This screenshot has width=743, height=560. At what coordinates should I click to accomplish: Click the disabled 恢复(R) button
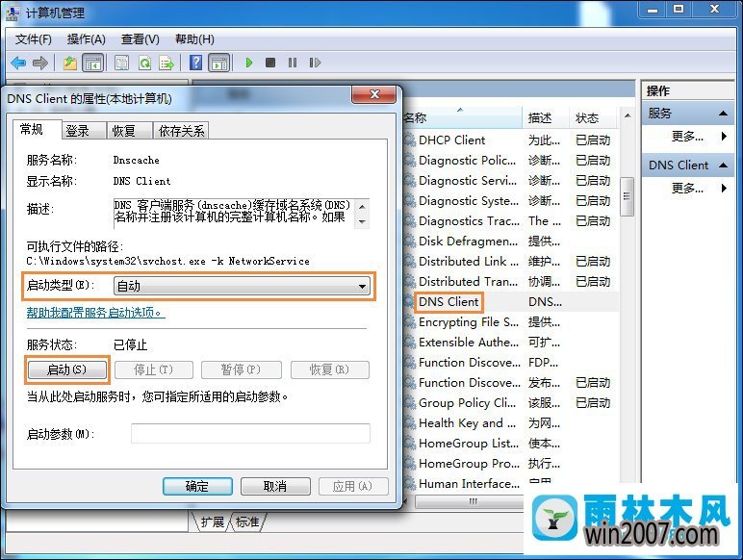click(x=330, y=369)
